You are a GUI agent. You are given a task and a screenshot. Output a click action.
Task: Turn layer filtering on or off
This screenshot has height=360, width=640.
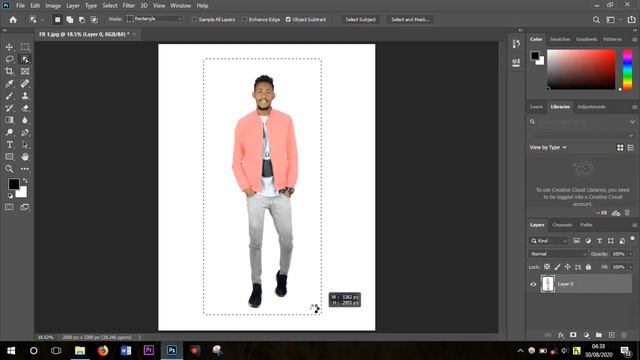point(632,238)
